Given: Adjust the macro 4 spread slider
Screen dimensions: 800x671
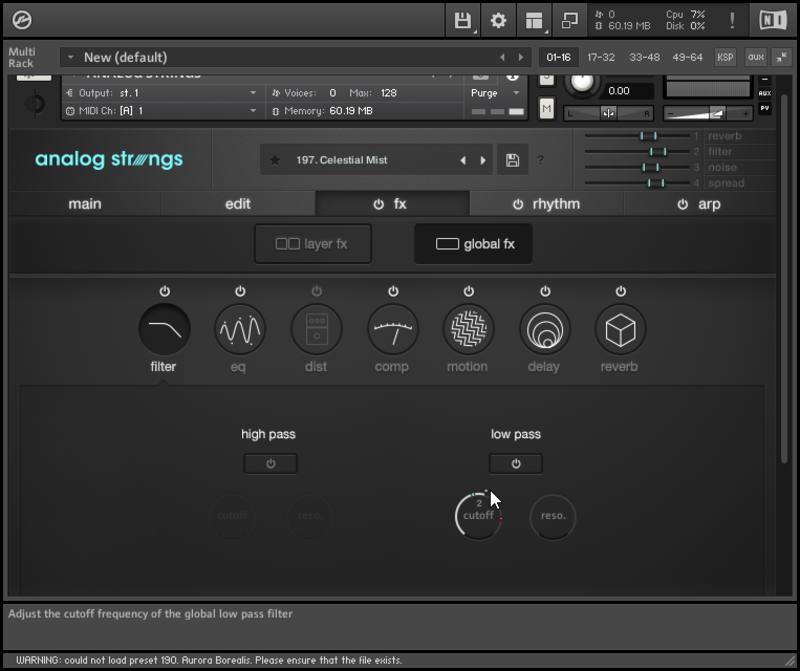Looking at the screenshot, I should 637,183.
